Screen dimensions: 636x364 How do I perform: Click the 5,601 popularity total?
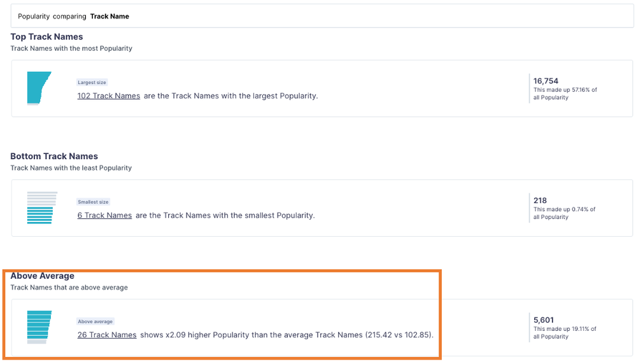click(x=544, y=320)
